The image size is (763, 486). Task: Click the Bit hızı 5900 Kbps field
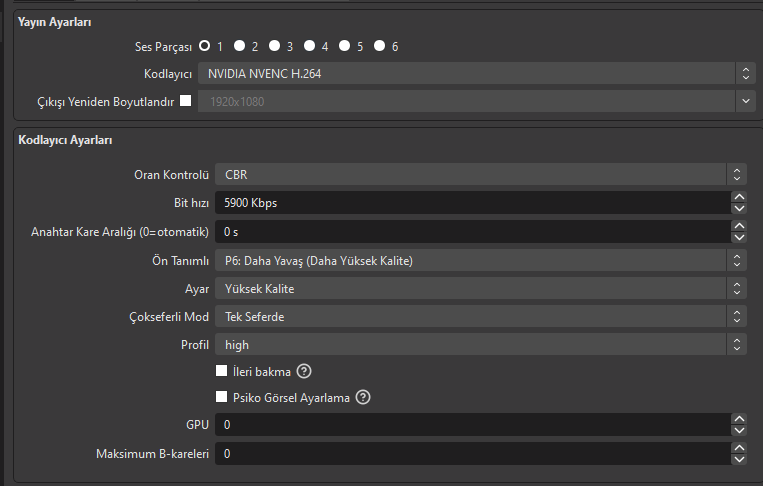click(470, 203)
